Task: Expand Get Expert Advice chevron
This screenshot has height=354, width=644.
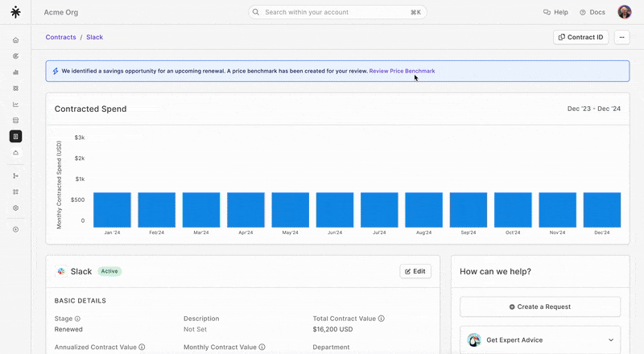Action: coord(611,340)
